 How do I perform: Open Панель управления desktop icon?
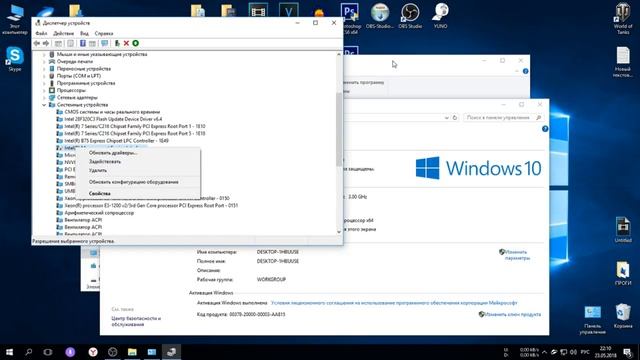(592, 319)
